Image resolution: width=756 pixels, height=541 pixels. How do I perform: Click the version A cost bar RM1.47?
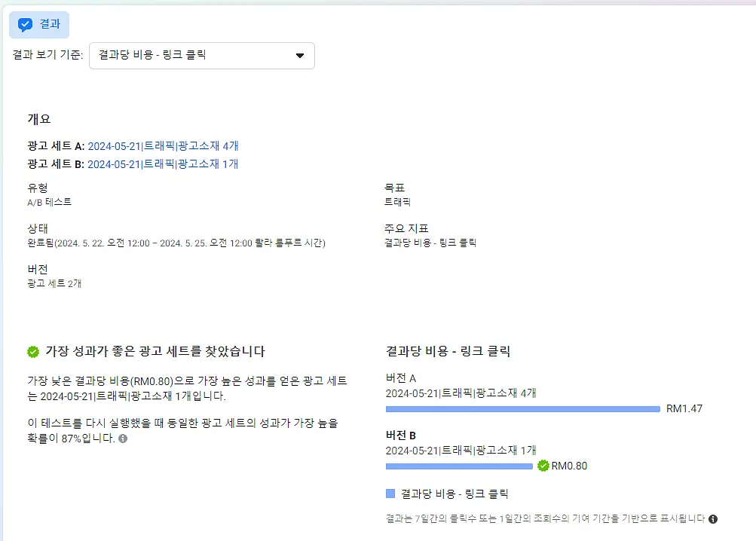pyautogui.click(x=522, y=409)
